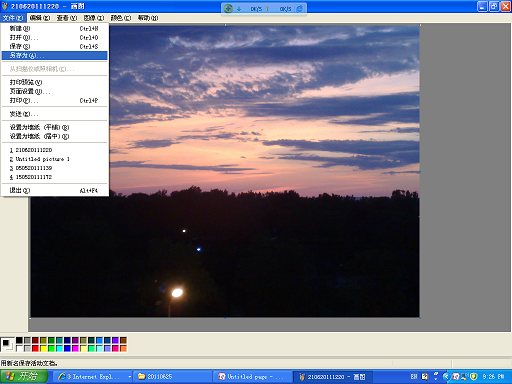Pick the yellow color swatch in palette
The width and height of the screenshot is (512, 384).
43,348
